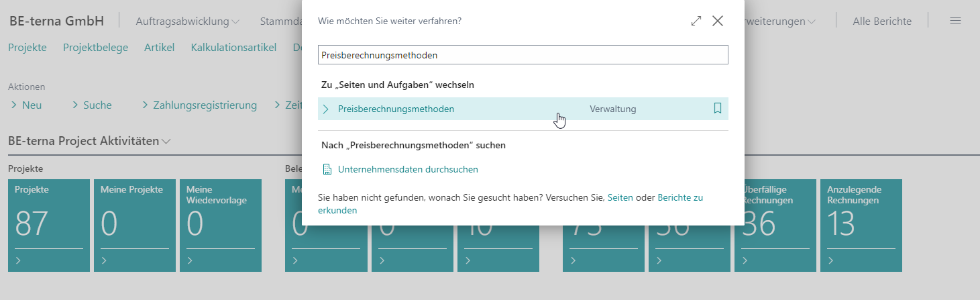Click the chevron before Preisberechnungsmethoden result
The image size is (980, 300).
[x=326, y=109]
